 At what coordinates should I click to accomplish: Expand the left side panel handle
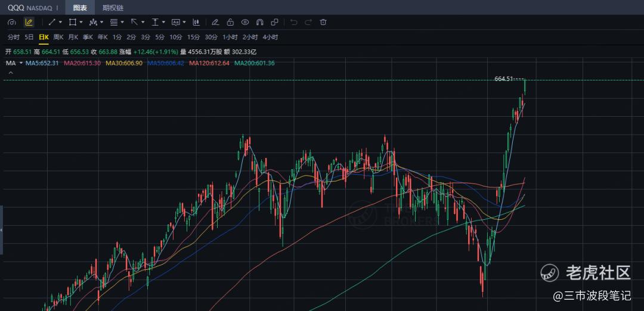pyautogui.click(x=1, y=231)
